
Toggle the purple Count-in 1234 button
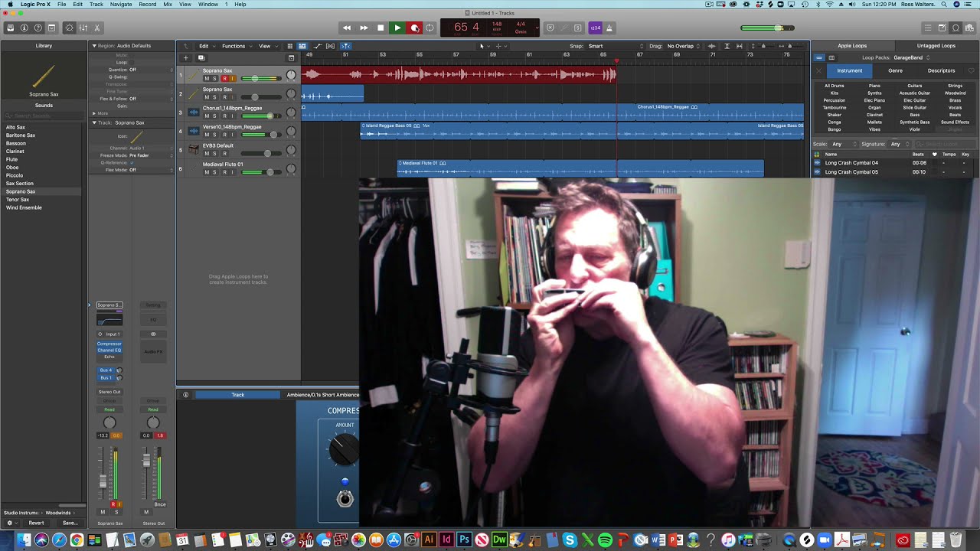[x=596, y=28]
